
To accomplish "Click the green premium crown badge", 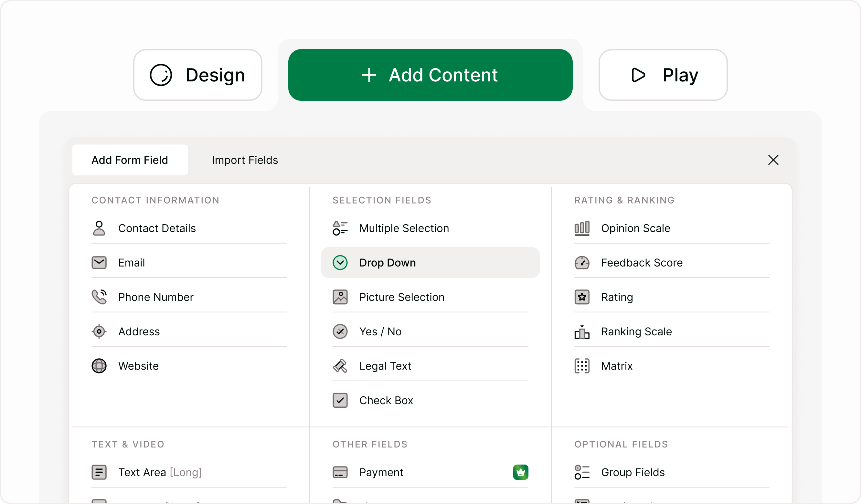I will pyautogui.click(x=521, y=473).
